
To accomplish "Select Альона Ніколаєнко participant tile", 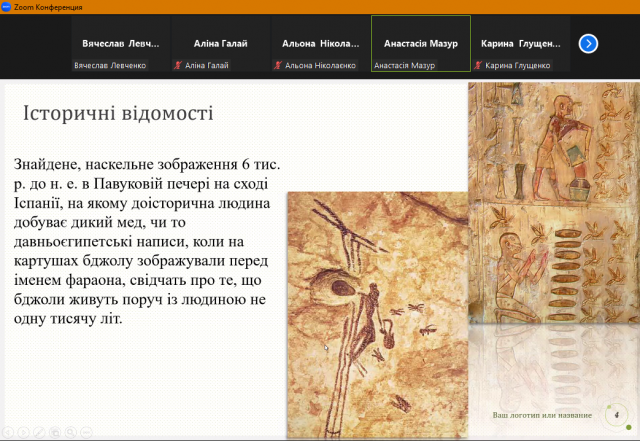I will click(x=320, y=44).
